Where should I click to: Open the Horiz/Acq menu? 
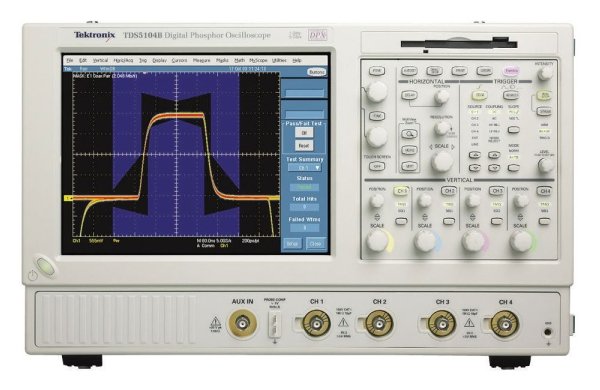coord(123,60)
